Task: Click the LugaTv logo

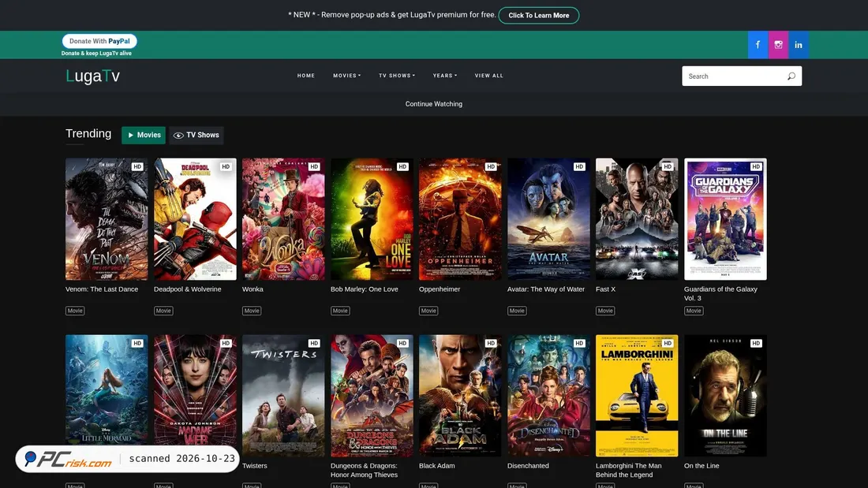Action: pos(92,76)
